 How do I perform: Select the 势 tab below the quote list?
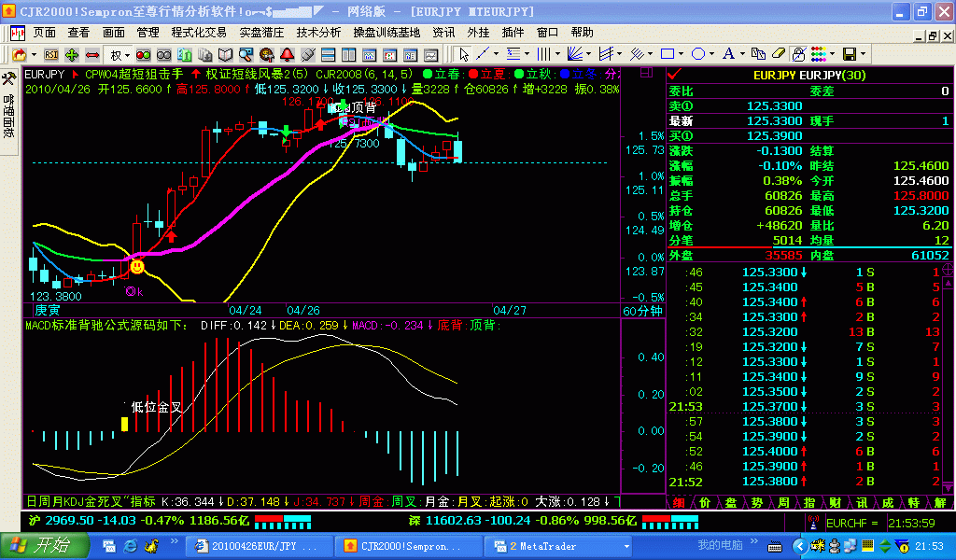point(756,503)
